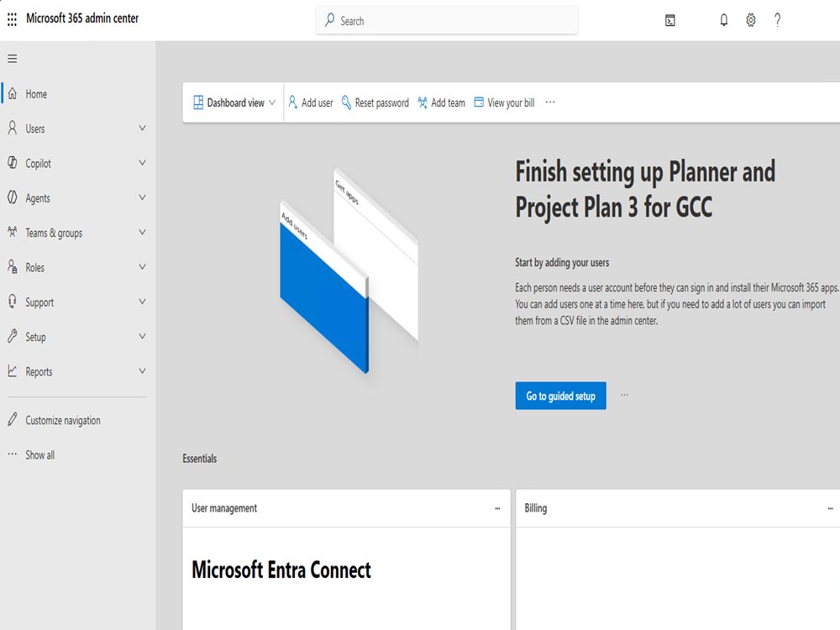
Task: Open Setup navigation item
Action: (77, 337)
